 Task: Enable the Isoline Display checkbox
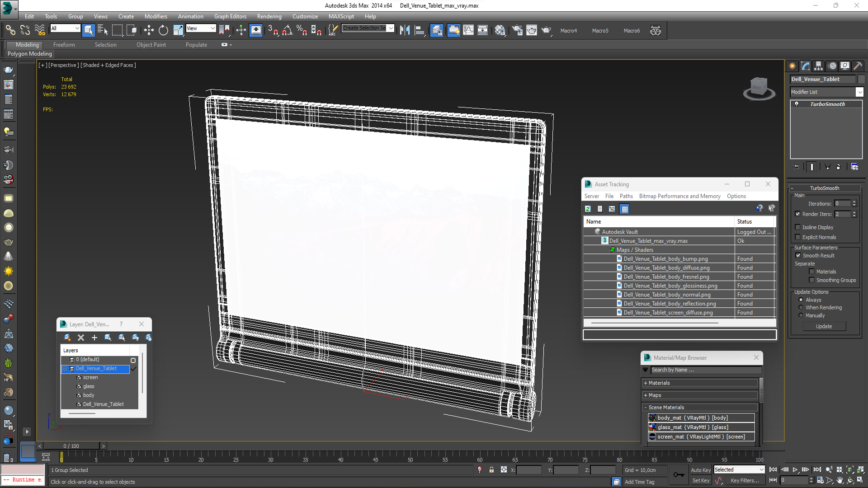click(x=798, y=227)
